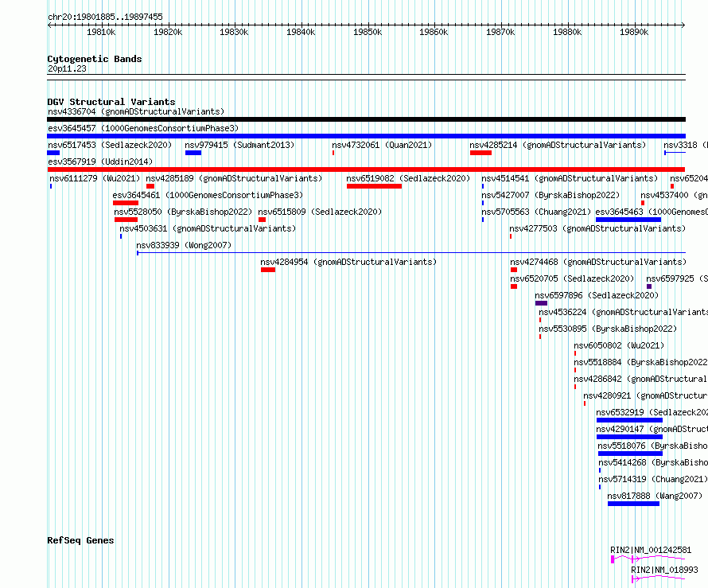Click red bar under nsv4284954
This screenshot has width=708, height=588.
click(x=268, y=270)
